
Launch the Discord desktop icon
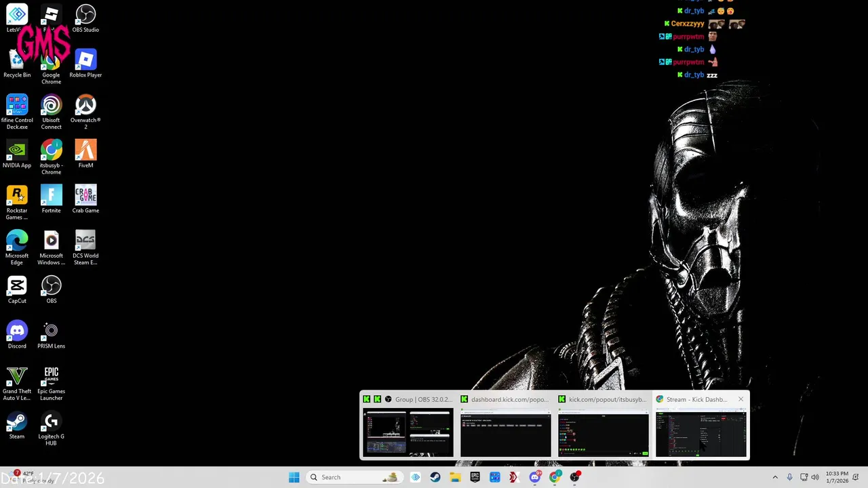pyautogui.click(x=17, y=335)
